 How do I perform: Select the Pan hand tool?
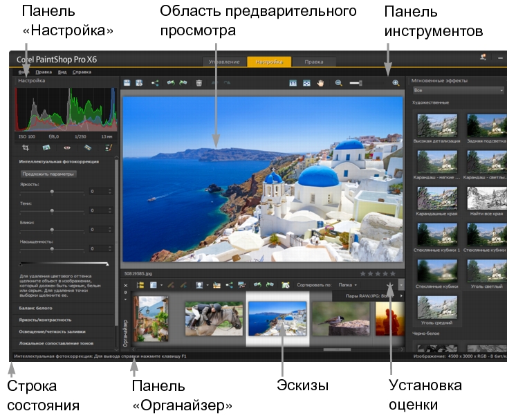(x=320, y=83)
